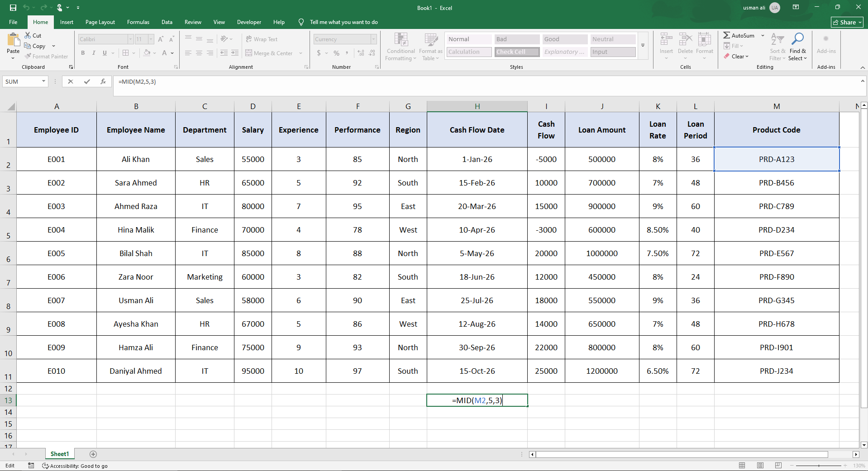Click the 130% zoom level text
Screen dimensions: 868x471
pos(859,466)
